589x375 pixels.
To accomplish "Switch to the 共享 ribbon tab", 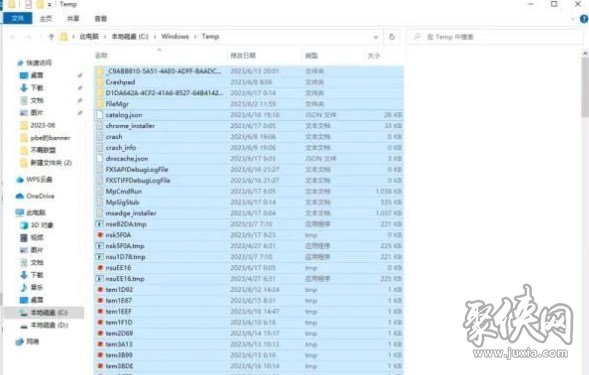I will tap(73, 18).
